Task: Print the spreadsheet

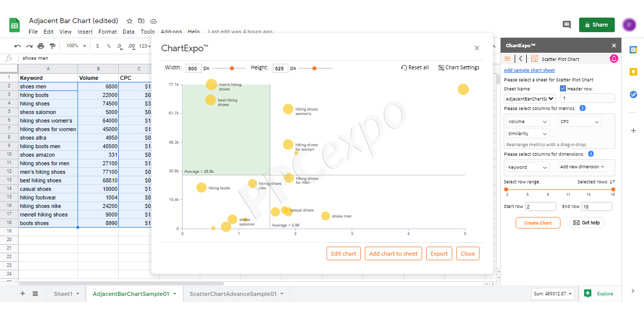Action: (x=41, y=46)
